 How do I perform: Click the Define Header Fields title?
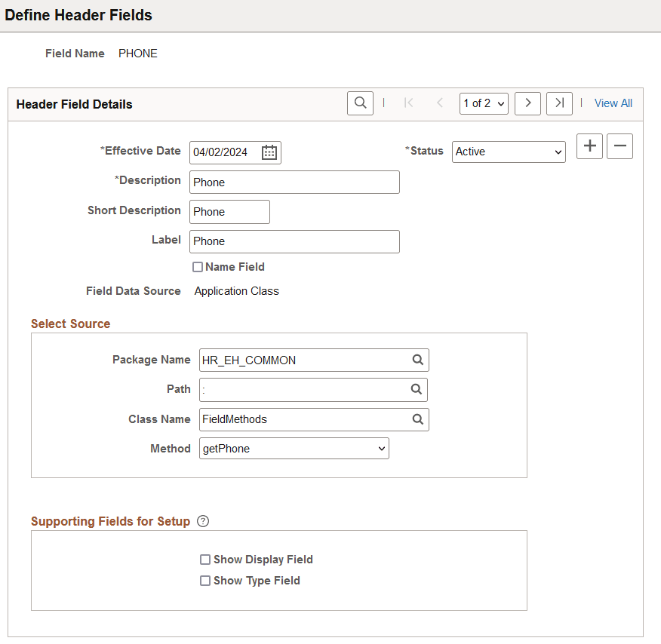coord(78,15)
